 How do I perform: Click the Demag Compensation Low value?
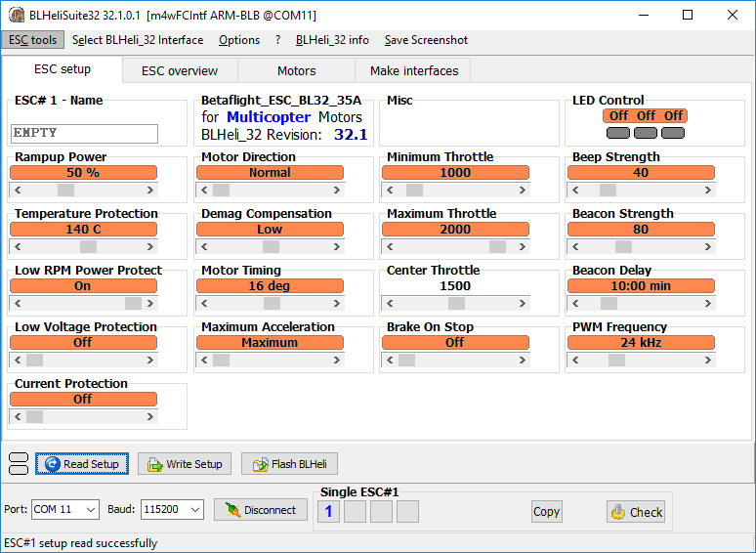[270, 229]
